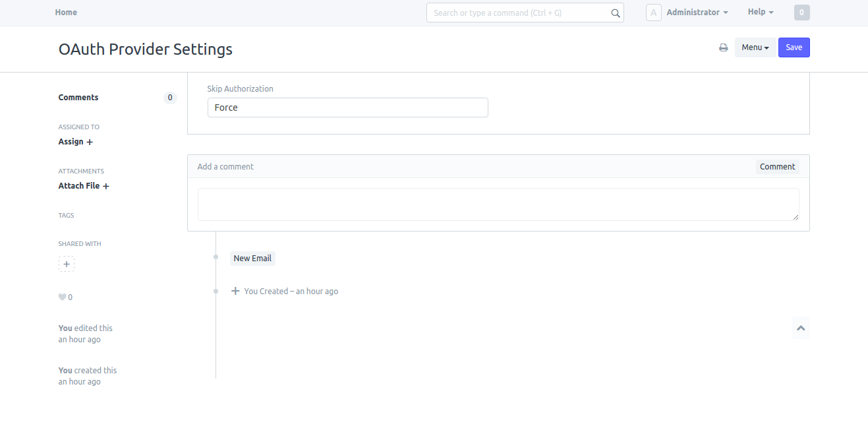Click the scroll-to-top chevron icon

coord(801,328)
